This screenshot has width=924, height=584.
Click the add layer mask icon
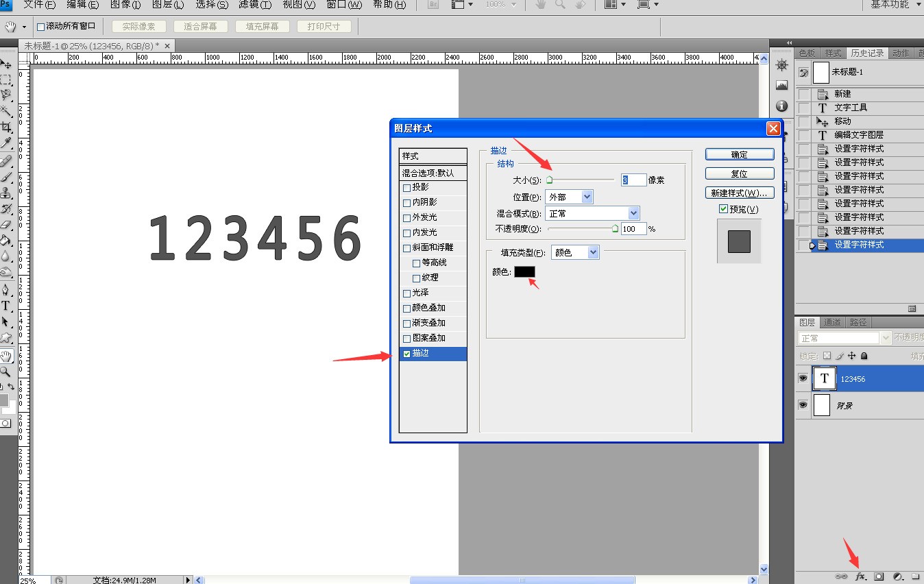(879, 577)
